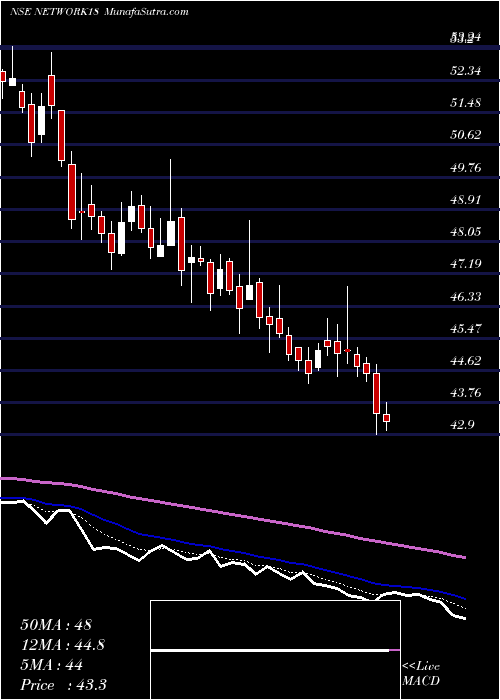Click the blue 12MA line

tap(232, 553)
